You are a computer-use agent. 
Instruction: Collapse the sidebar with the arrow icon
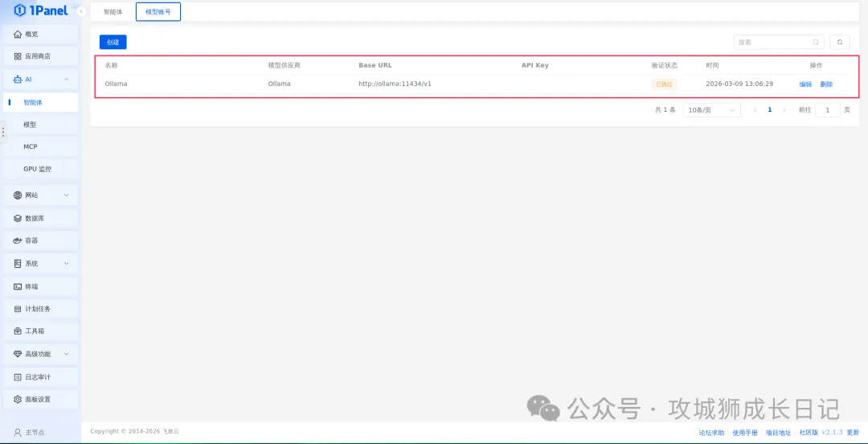click(81, 11)
